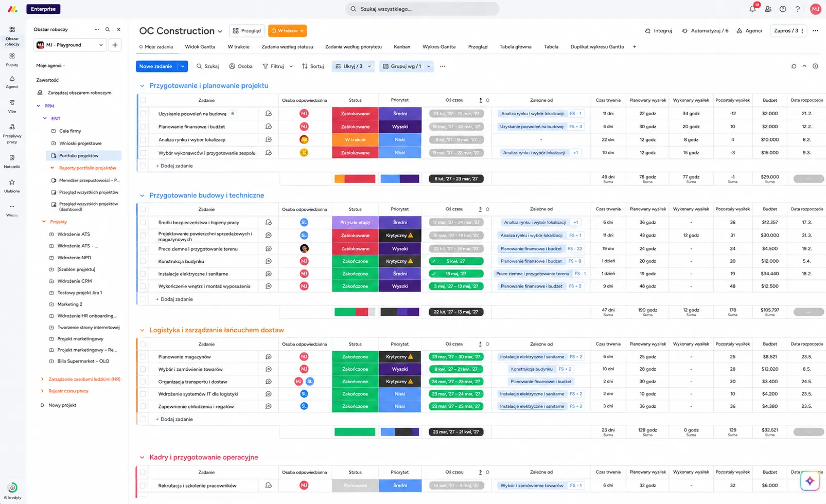Open Vibe in the left sidebar
The width and height of the screenshot is (826, 504).
click(x=12, y=106)
